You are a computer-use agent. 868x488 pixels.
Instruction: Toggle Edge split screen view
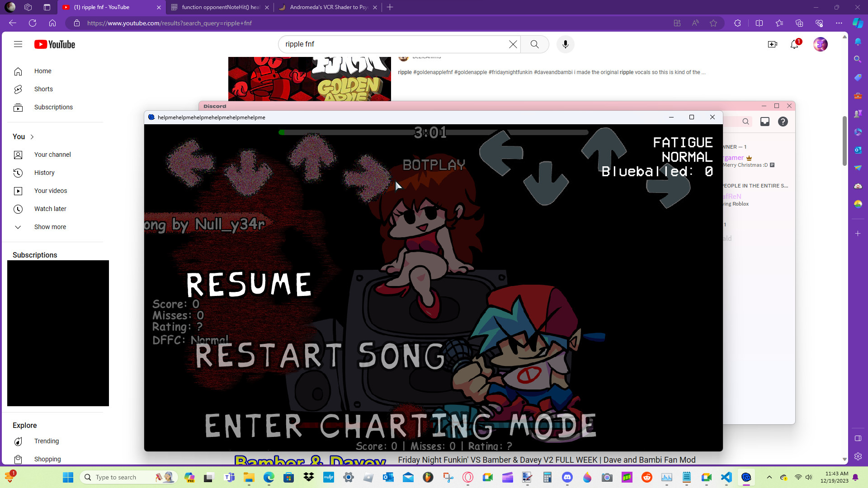point(759,23)
